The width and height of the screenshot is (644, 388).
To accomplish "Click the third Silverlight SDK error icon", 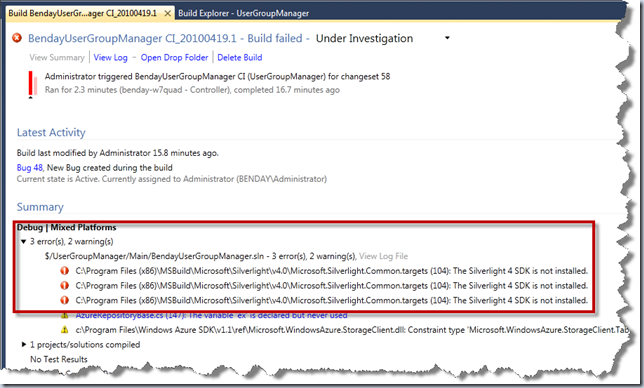I will tap(64, 300).
